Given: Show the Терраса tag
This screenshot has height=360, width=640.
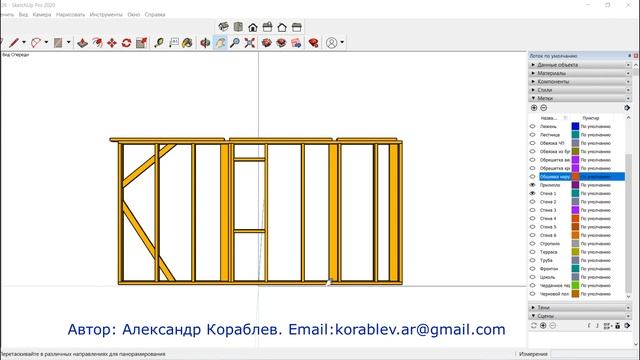Looking at the screenshot, I should tap(533, 252).
